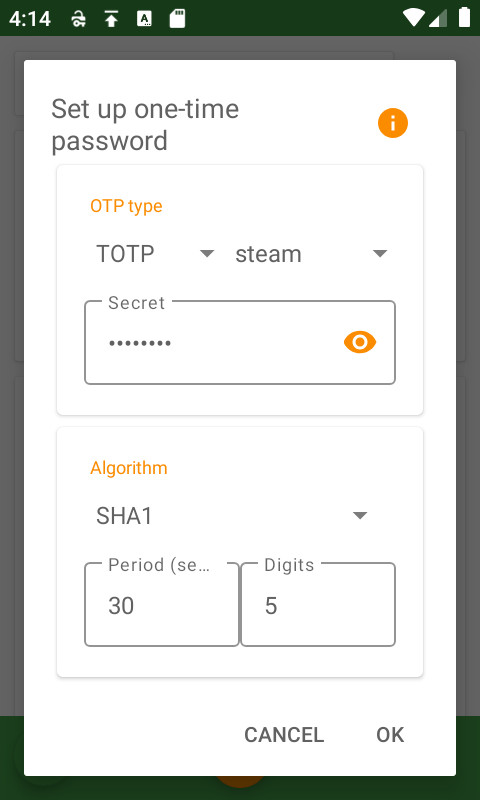Click the SHA1 algorithm text

124,516
